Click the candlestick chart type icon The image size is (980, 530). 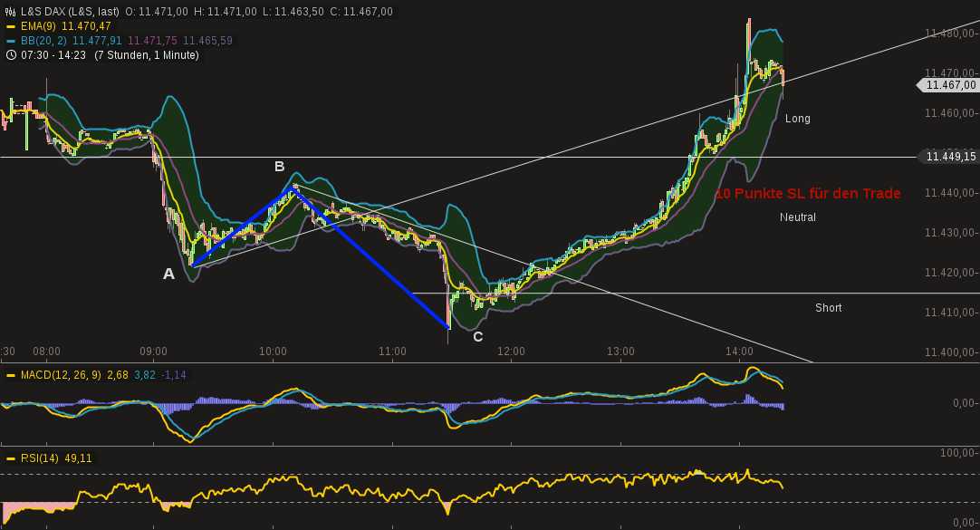click(x=9, y=13)
